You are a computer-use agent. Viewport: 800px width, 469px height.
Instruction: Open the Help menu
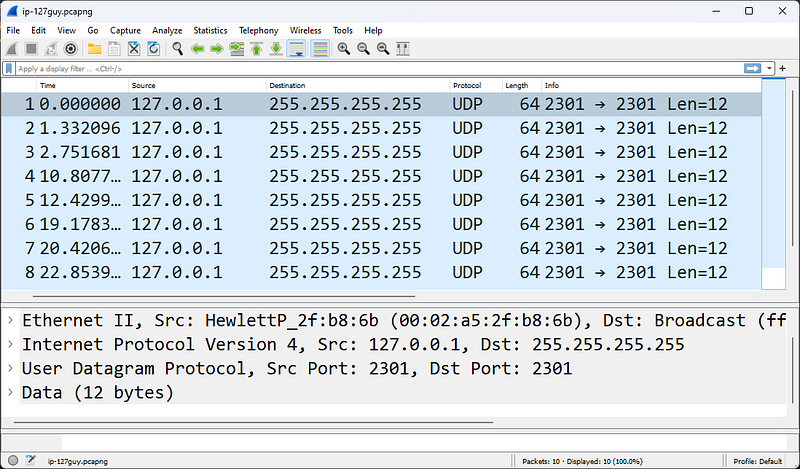[373, 31]
